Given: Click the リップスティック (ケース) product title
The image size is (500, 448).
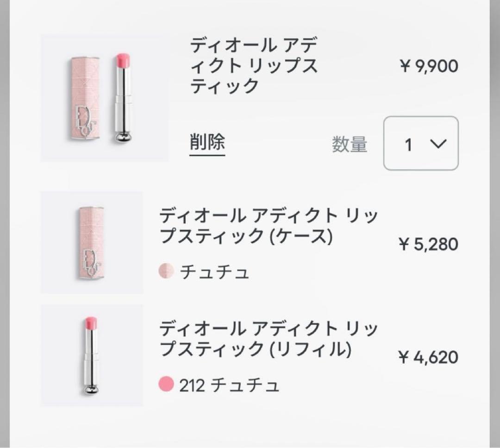Looking at the screenshot, I should coord(269,226).
